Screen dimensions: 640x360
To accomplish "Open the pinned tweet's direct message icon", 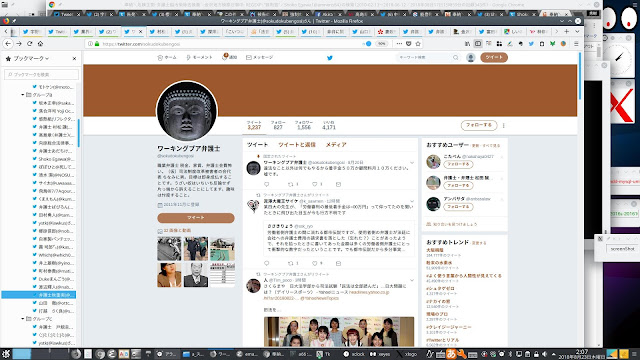I will pyautogui.click(x=338, y=184).
